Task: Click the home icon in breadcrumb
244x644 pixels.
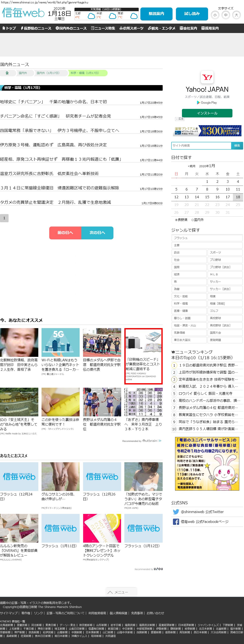Action: tap(7, 73)
